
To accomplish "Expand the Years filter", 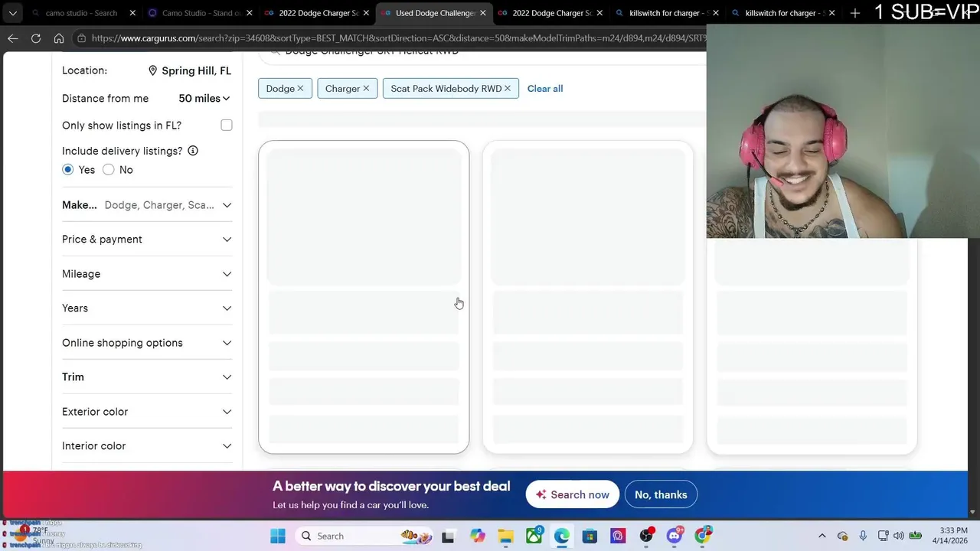I will (147, 308).
